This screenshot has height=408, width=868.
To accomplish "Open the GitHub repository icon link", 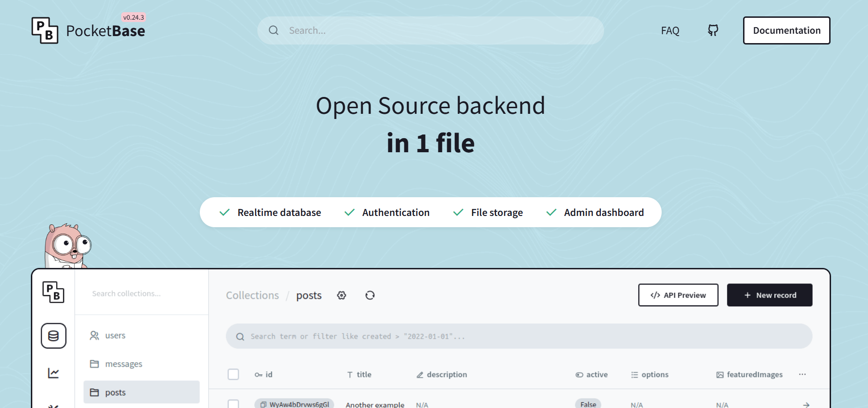I will coord(713,30).
